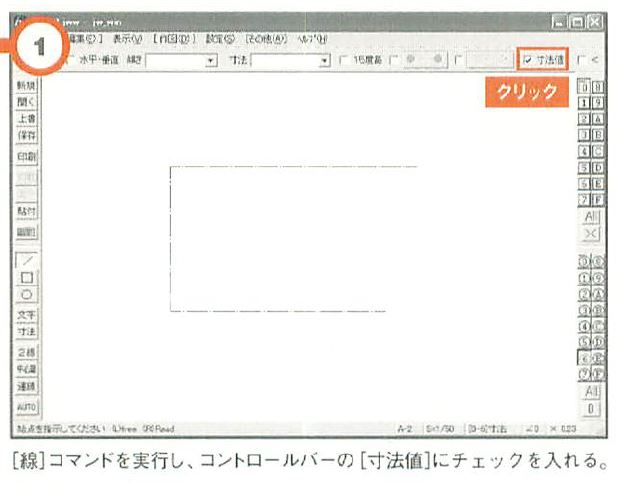The width and height of the screenshot is (627, 490).
Task: Expand the 寸法 length dropdown list
Action: (325, 61)
